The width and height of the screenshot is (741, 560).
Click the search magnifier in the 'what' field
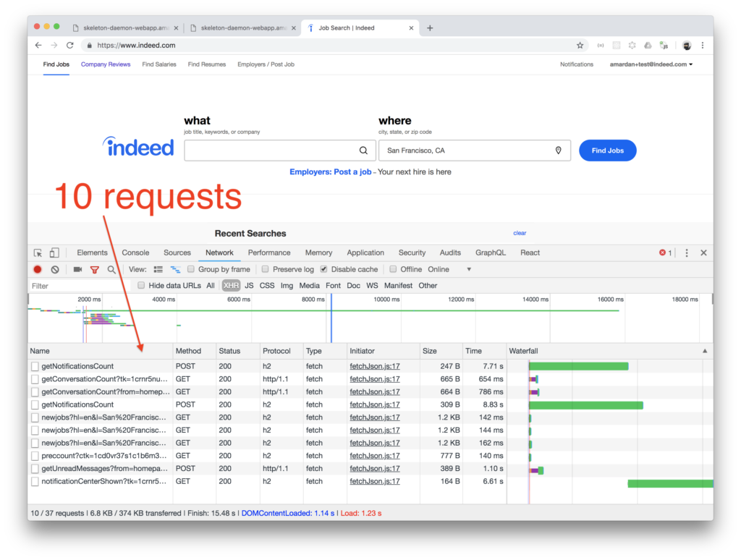coord(363,150)
